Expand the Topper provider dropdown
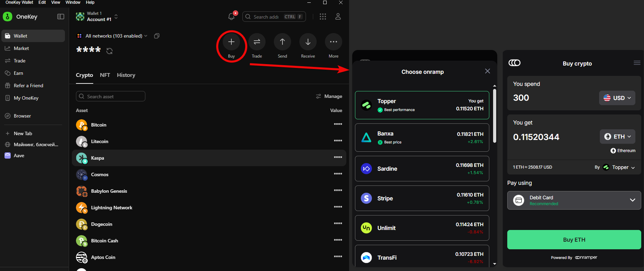644x271 pixels. coord(619,167)
